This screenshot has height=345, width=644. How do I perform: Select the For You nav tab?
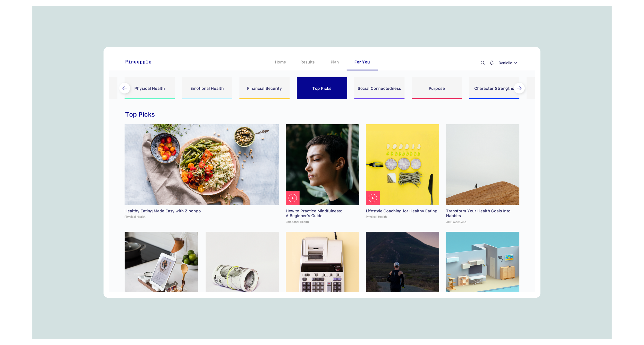(x=362, y=62)
